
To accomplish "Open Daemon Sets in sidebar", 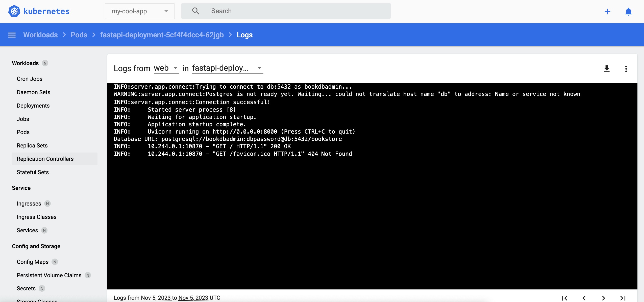I will [33, 92].
